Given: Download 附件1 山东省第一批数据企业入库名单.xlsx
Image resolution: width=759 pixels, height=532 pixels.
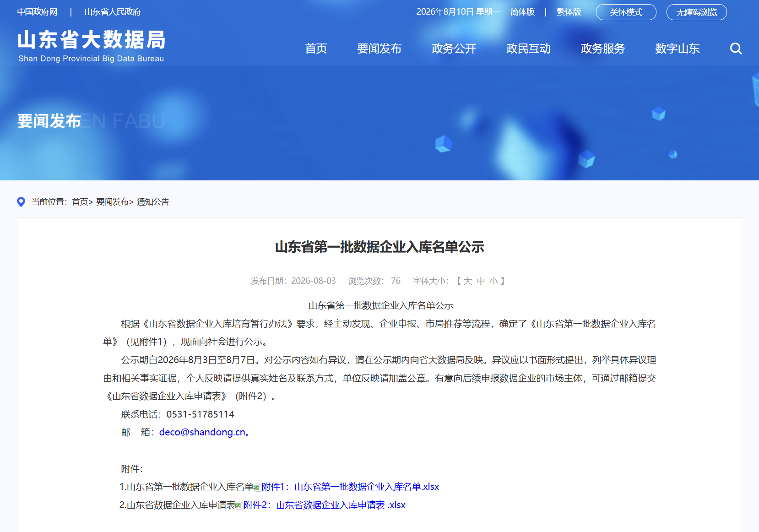Looking at the screenshot, I should coord(350,487).
